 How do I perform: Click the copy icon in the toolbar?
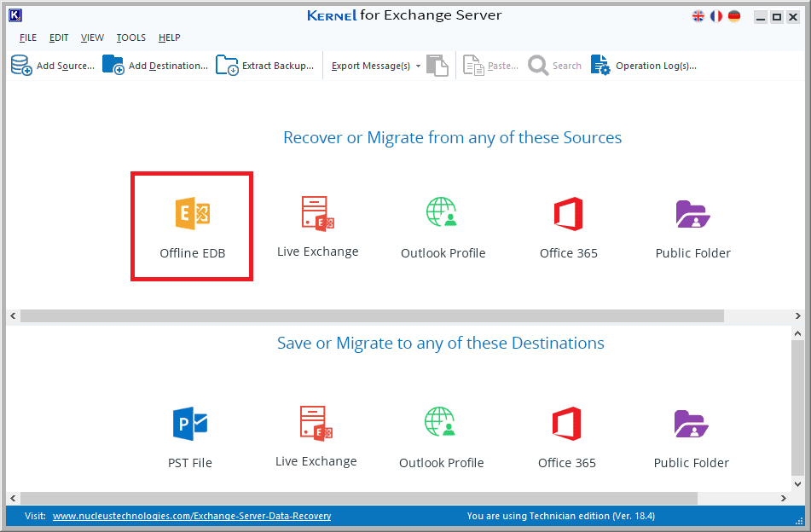(437, 66)
